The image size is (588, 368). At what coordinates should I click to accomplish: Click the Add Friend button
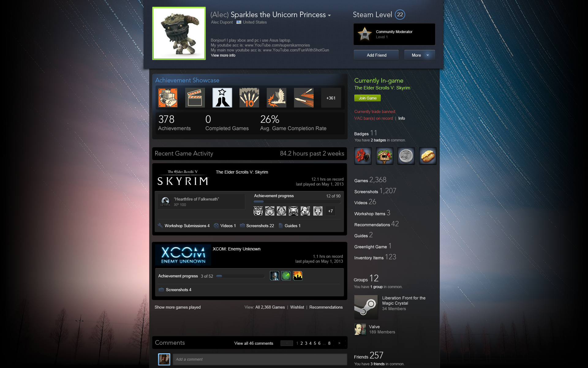tap(376, 55)
